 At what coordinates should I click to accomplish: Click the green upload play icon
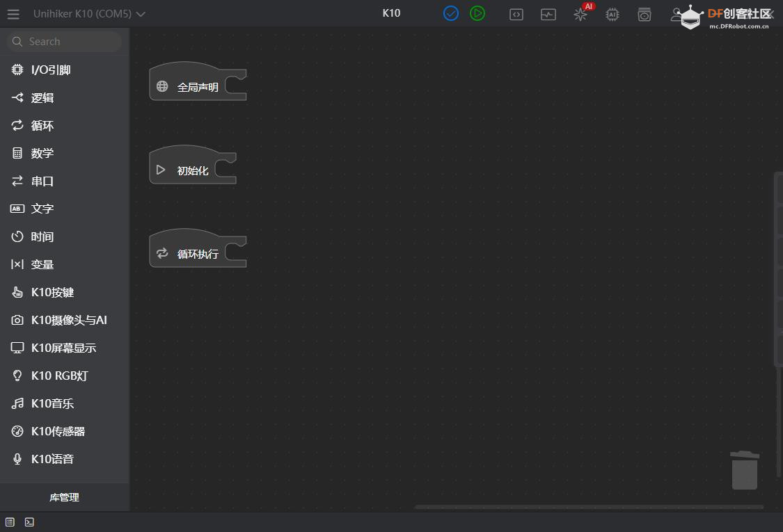pos(477,13)
